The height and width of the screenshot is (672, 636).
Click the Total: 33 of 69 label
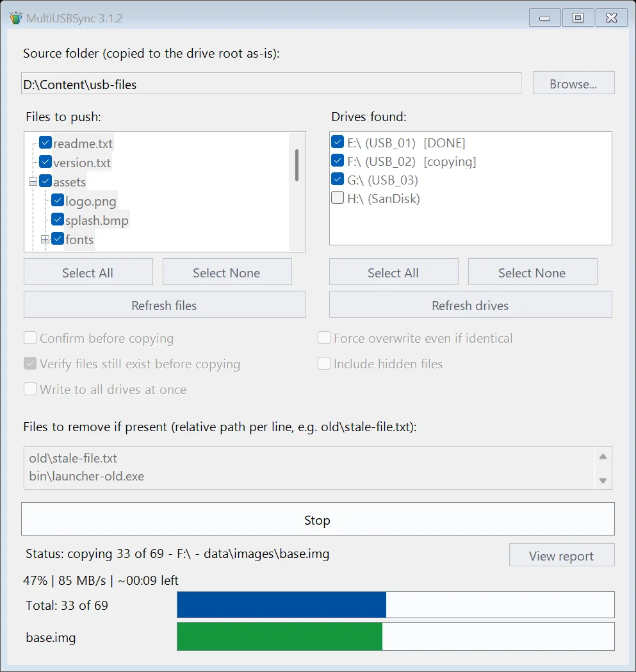point(67,605)
